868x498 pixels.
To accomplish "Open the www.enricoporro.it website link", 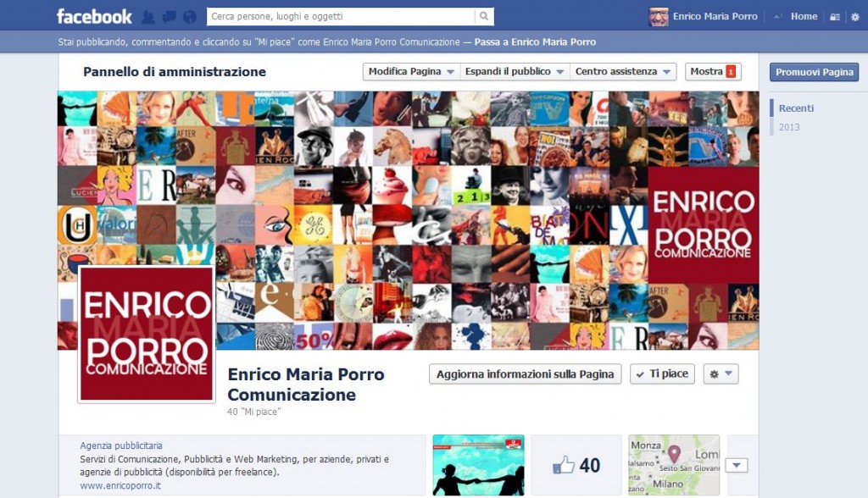I will (x=120, y=486).
